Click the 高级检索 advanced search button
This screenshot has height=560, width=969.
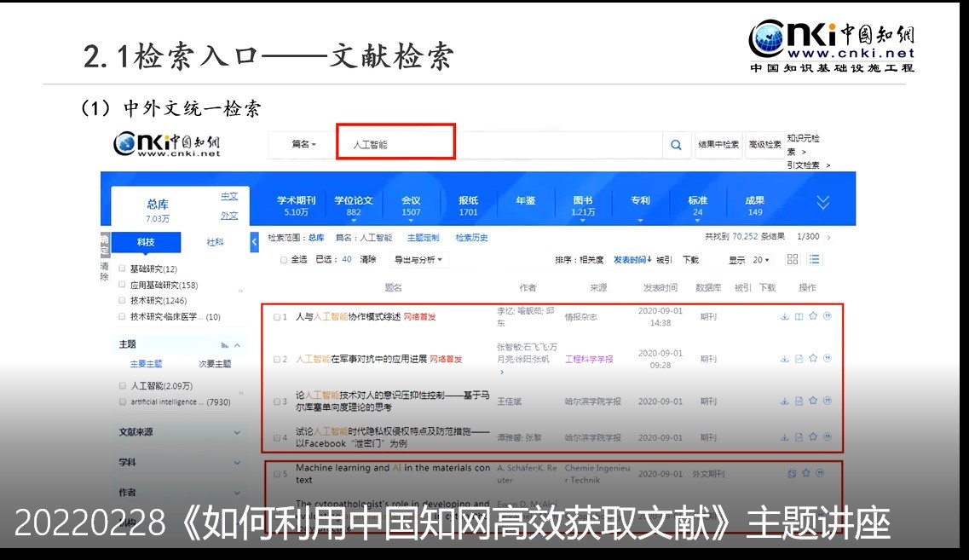tap(764, 145)
